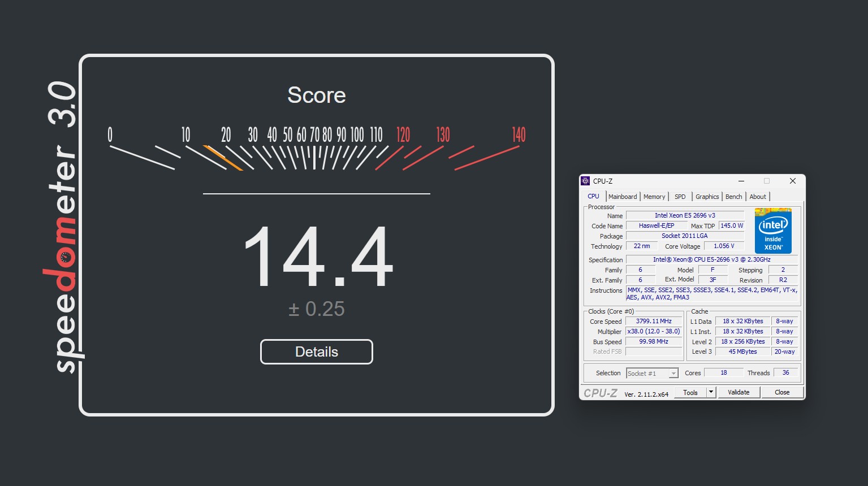Viewport: 868px width, 486px height.
Task: Click the 1.056 V core voltage value
Action: point(724,246)
